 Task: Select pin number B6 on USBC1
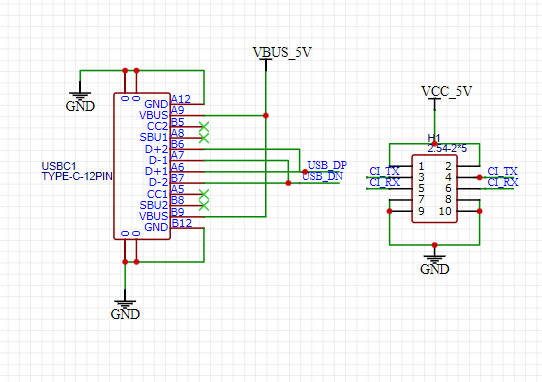178,144
